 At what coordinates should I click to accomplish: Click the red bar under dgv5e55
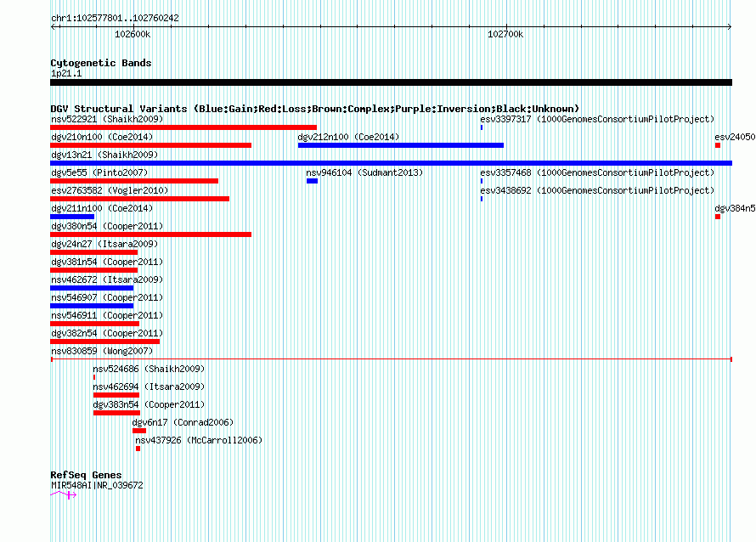[x=134, y=181]
